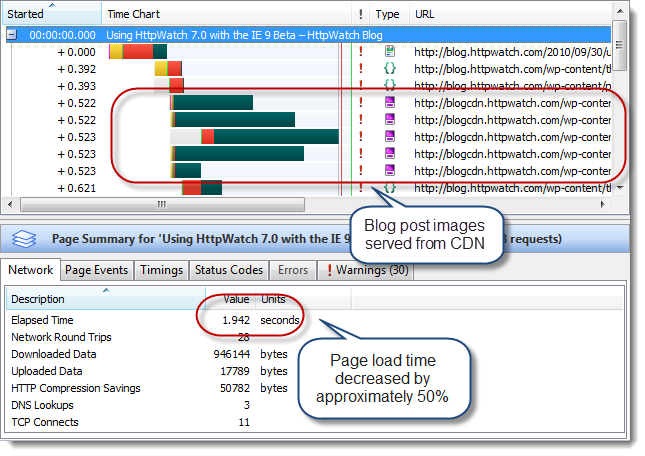This screenshot has height=456, width=645.
Task: Click the image type icon of first +0.523 row
Action: coord(390,137)
